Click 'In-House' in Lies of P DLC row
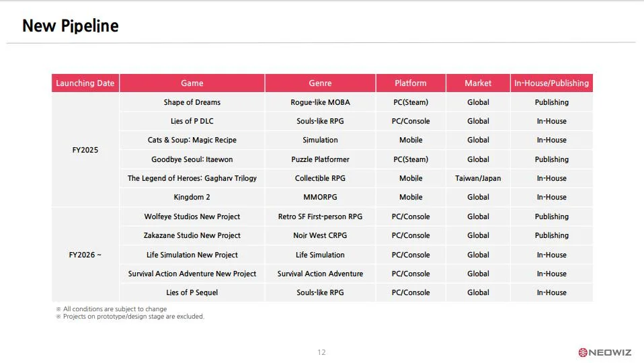 pos(551,121)
